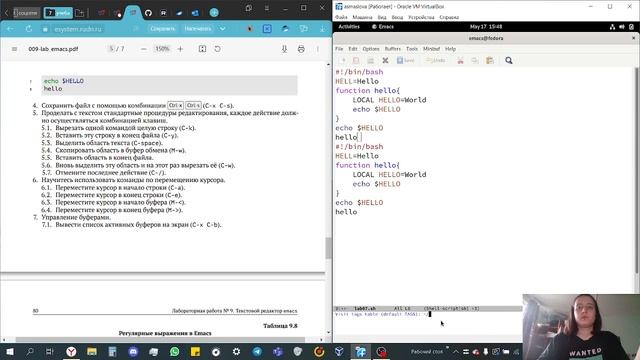Click the Copy icon in Emacs toolbar
This screenshot has height=360, width=640.
click(x=475, y=60)
